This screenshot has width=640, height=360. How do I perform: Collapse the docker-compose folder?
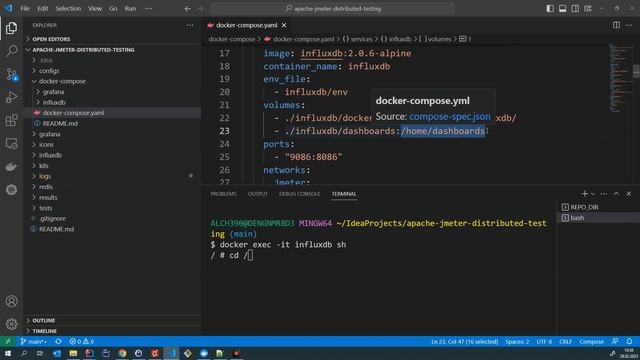(x=112, y=81)
